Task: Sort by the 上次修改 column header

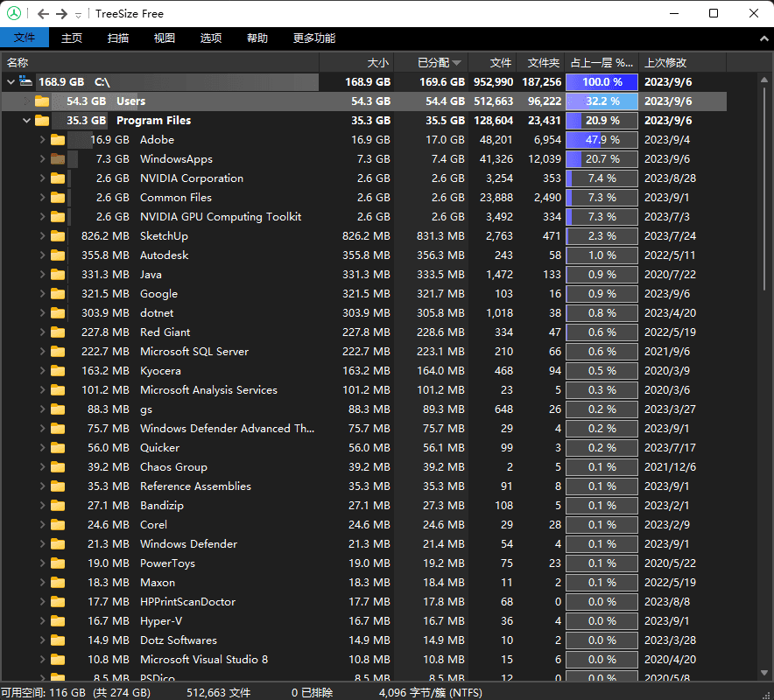Action: point(683,63)
